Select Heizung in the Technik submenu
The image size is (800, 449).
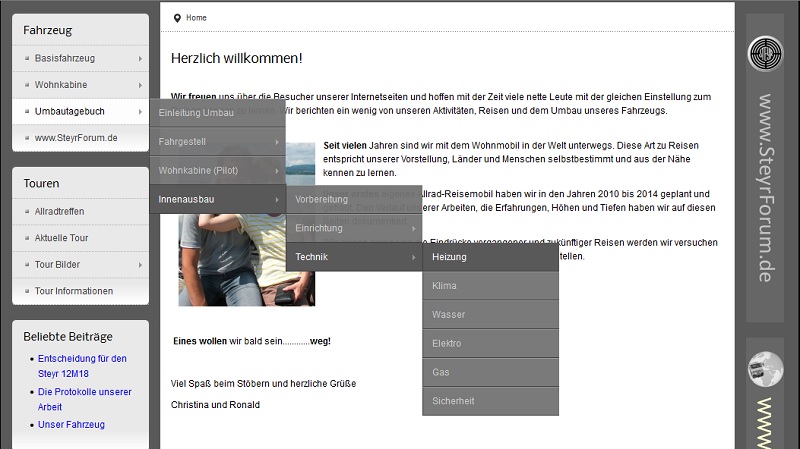[x=490, y=257]
